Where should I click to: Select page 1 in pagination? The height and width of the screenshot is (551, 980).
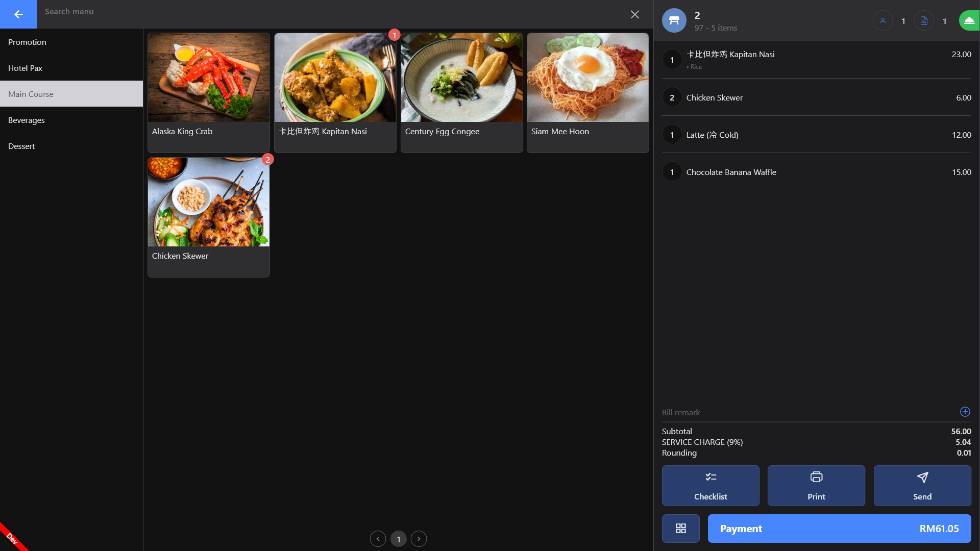398,539
